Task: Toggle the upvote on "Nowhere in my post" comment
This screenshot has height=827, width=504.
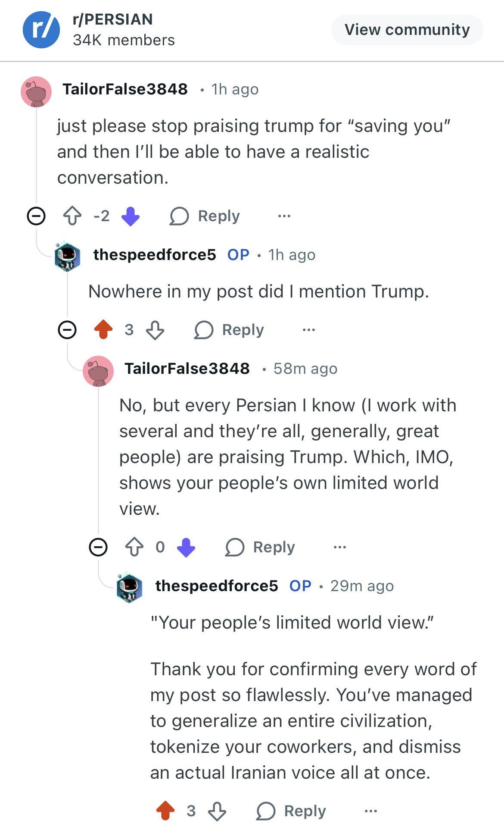Action: point(103,330)
